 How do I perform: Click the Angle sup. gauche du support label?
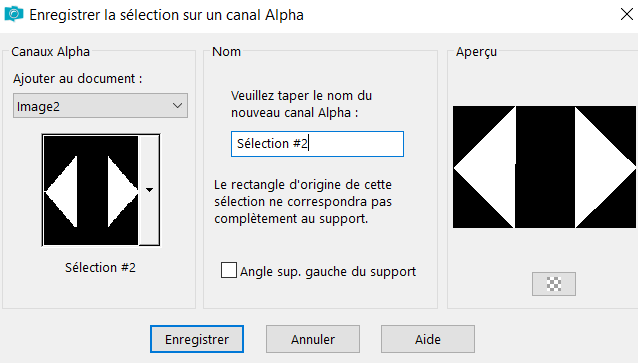pyautogui.click(x=328, y=271)
